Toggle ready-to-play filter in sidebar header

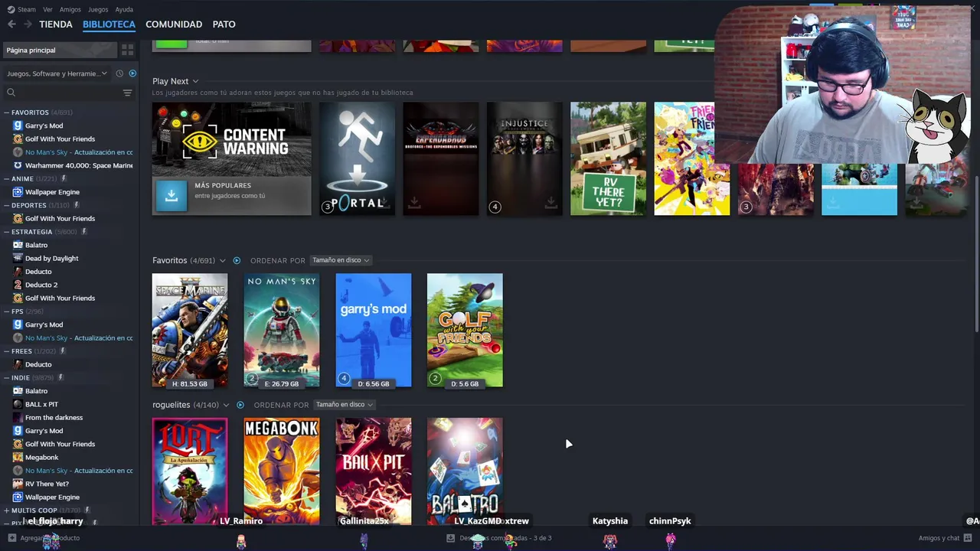(132, 73)
